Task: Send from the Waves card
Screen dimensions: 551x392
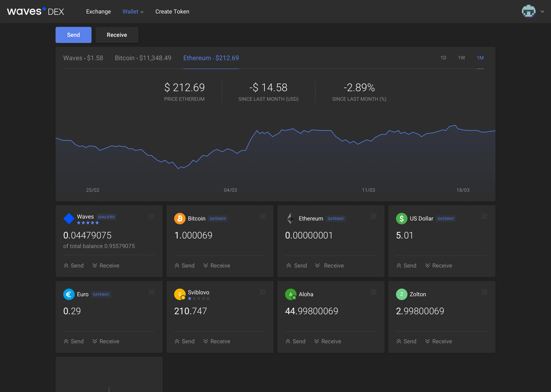Action: [x=73, y=265]
